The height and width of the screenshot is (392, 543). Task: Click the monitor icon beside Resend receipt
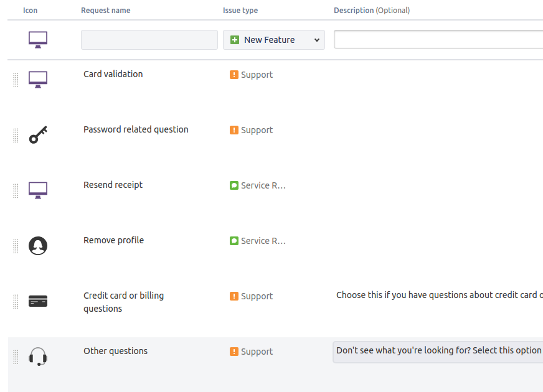click(x=38, y=190)
